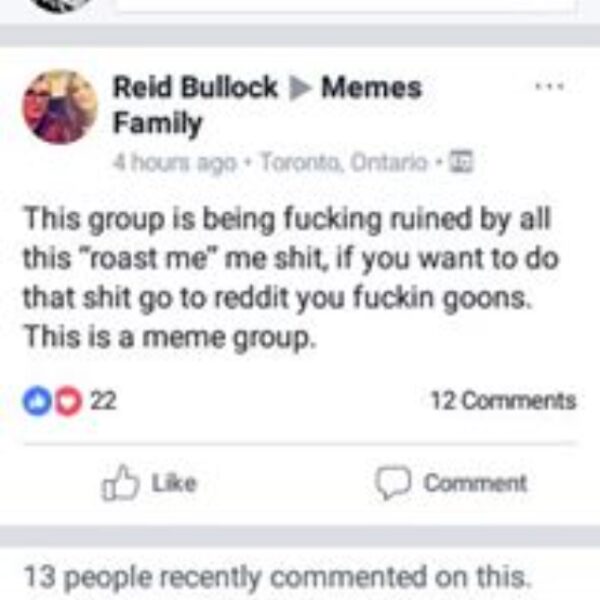The height and width of the screenshot is (600, 600).
Task: Click the Toronto, Ontario location
Action: coord(344,162)
